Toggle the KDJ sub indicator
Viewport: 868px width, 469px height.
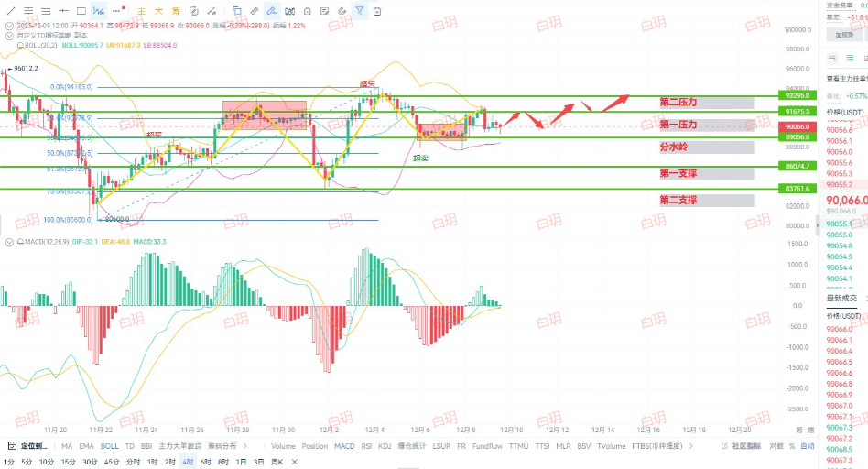tap(385, 446)
